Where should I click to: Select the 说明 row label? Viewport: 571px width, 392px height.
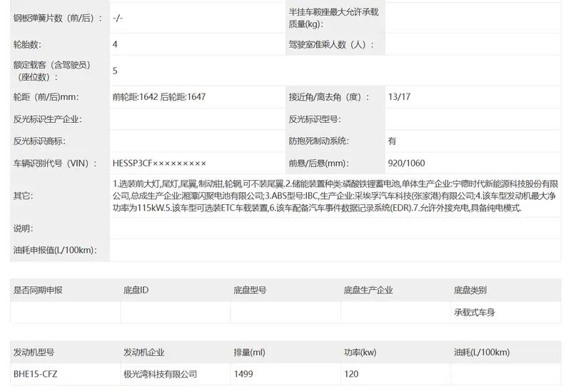pyautogui.click(x=23, y=228)
